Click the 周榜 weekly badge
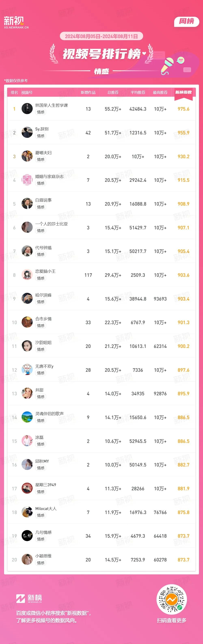The width and height of the screenshot is (203, 644). pos(187,22)
